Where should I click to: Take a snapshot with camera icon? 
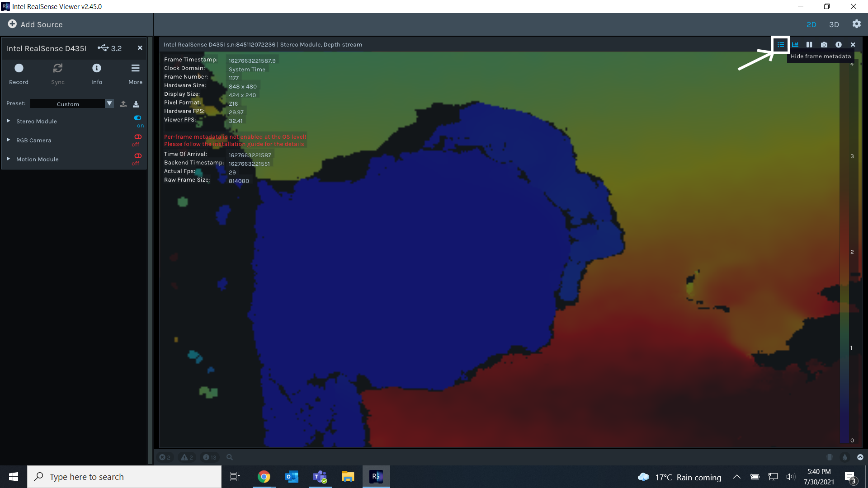824,45
